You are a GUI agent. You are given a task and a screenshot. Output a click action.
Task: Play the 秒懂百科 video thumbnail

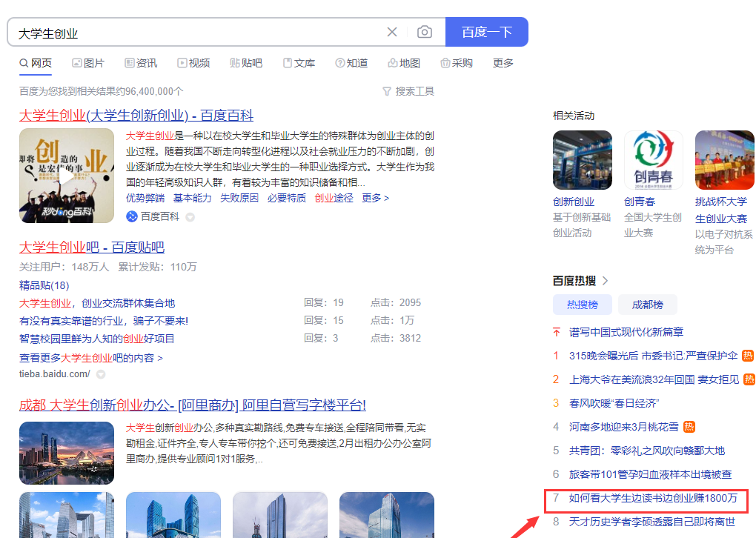pos(67,176)
